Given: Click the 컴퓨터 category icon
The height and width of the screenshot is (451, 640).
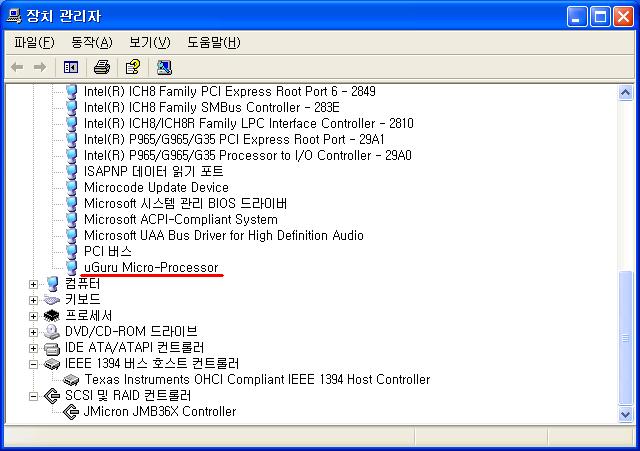Looking at the screenshot, I should point(52,284).
